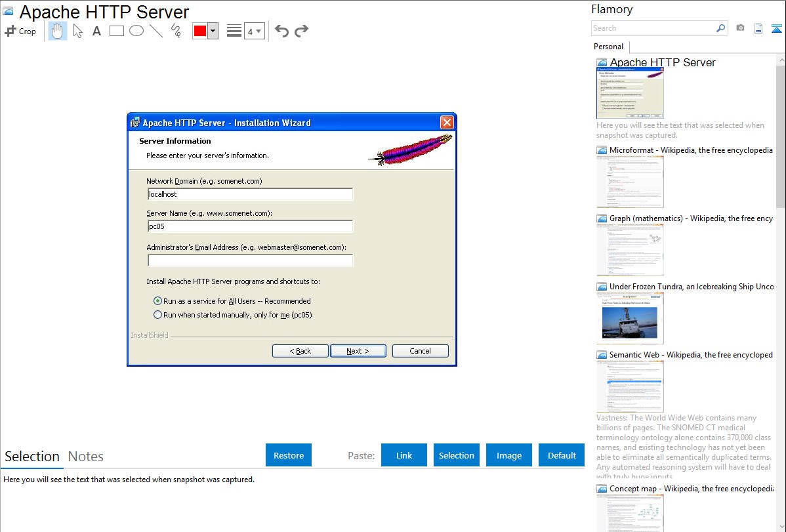
Task: Cancel the Apache installation wizard
Action: [420, 351]
